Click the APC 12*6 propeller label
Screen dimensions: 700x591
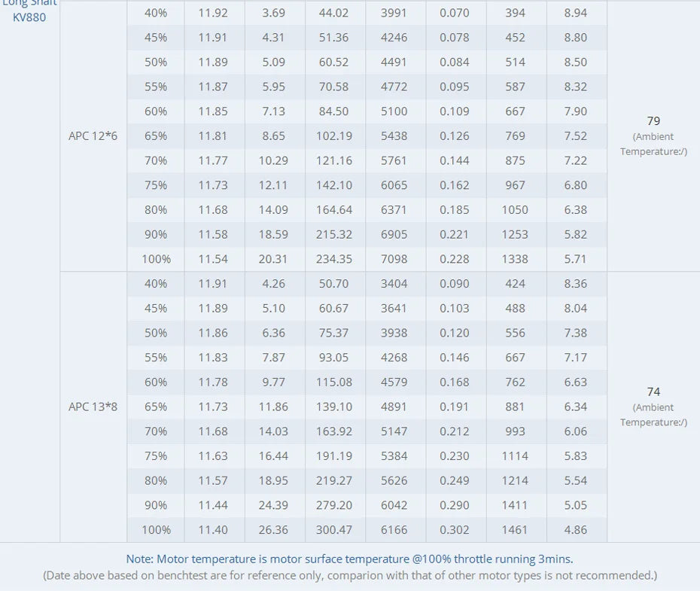click(x=93, y=136)
